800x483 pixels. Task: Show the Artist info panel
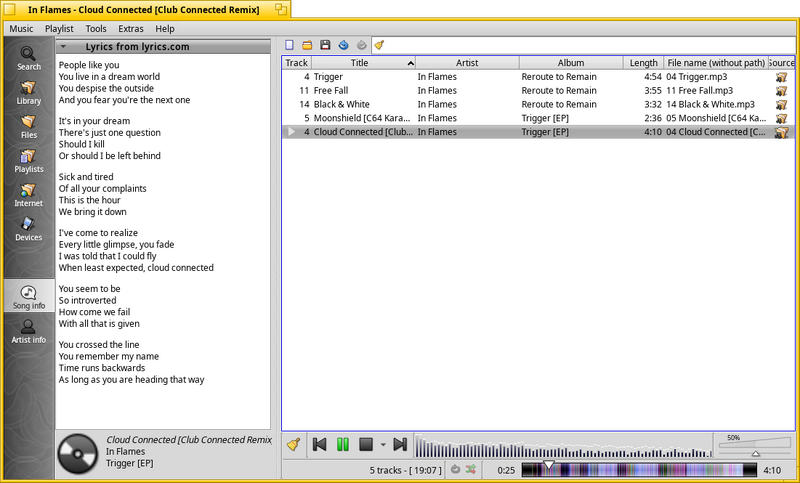click(29, 332)
